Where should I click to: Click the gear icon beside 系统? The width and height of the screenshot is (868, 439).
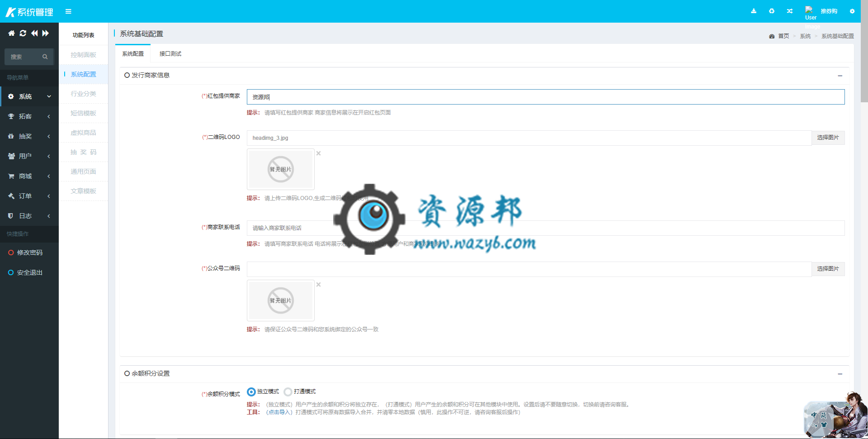pyautogui.click(x=11, y=96)
